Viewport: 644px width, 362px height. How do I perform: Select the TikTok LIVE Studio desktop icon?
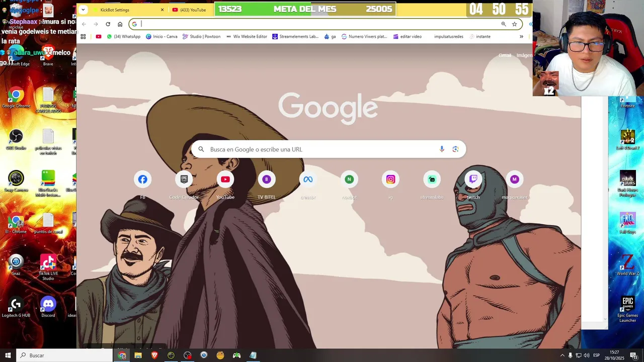pos(48,267)
